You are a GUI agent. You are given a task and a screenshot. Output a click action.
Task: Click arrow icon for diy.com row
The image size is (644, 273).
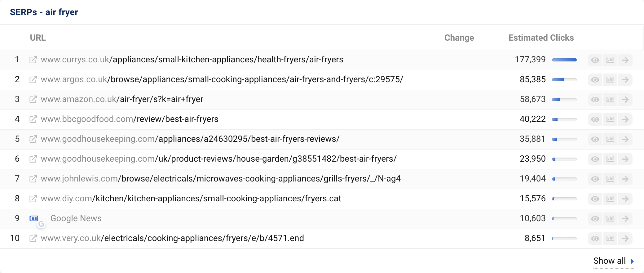tap(625, 199)
